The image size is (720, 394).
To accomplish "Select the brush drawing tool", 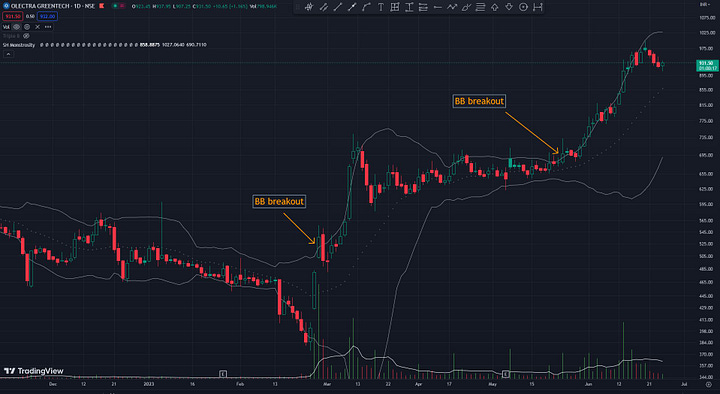I will (x=466, y=7).
